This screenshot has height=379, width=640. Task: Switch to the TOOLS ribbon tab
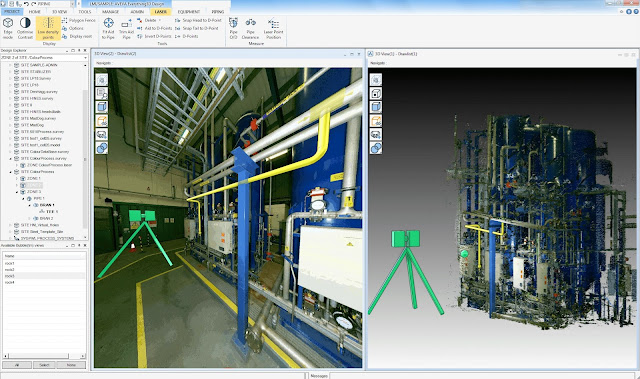[x=84, y=11]
